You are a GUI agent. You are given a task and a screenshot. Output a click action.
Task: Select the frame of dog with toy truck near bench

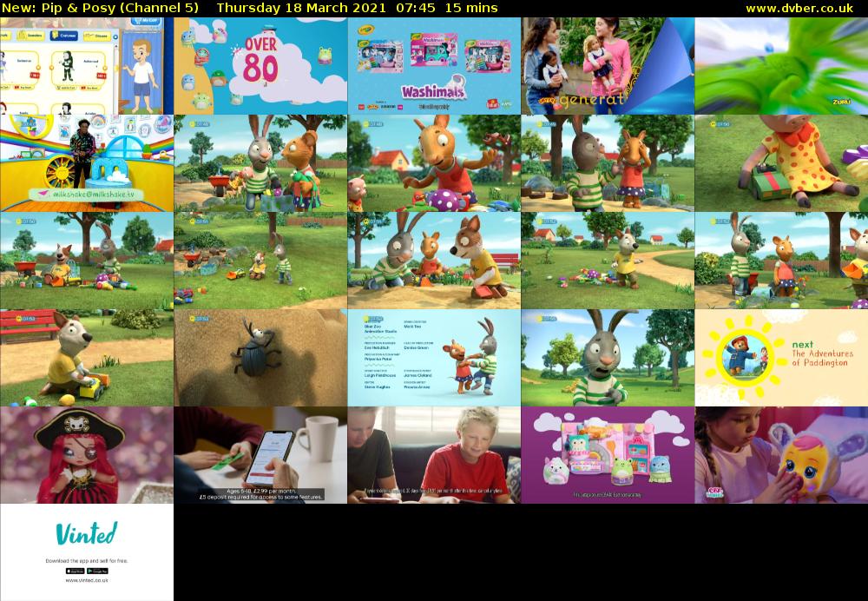[86, 358]
